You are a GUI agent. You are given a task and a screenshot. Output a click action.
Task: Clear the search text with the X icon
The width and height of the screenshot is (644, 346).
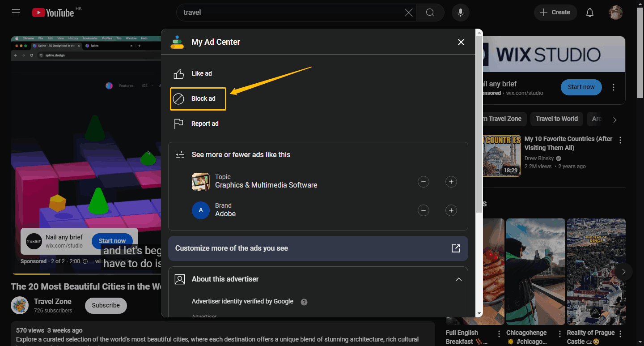coord(408,13)
